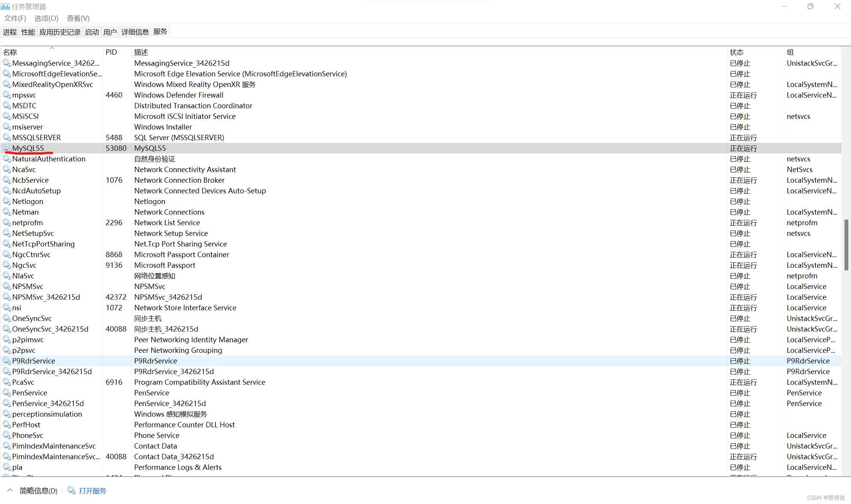Viewport: 851px width, 504px height.
Task: Click the 打开服务 gear icon at bottom
Action: click(x=71, y=490)
